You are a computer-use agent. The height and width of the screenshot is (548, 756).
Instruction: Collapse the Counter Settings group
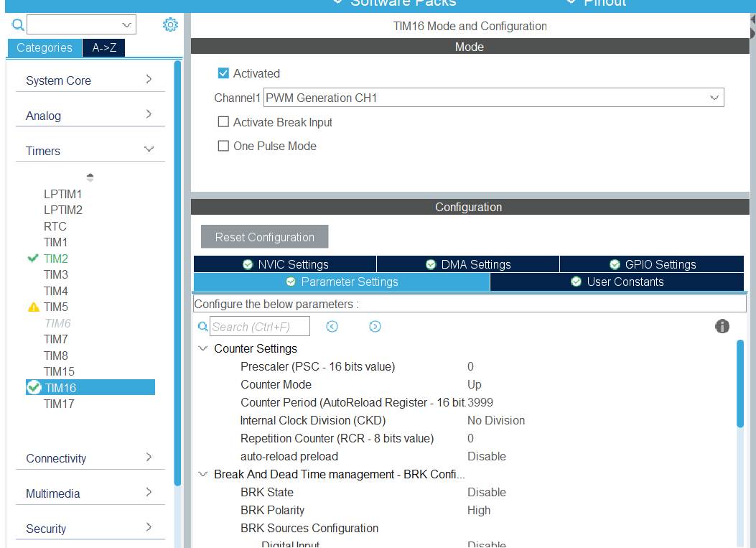point(203,348)
